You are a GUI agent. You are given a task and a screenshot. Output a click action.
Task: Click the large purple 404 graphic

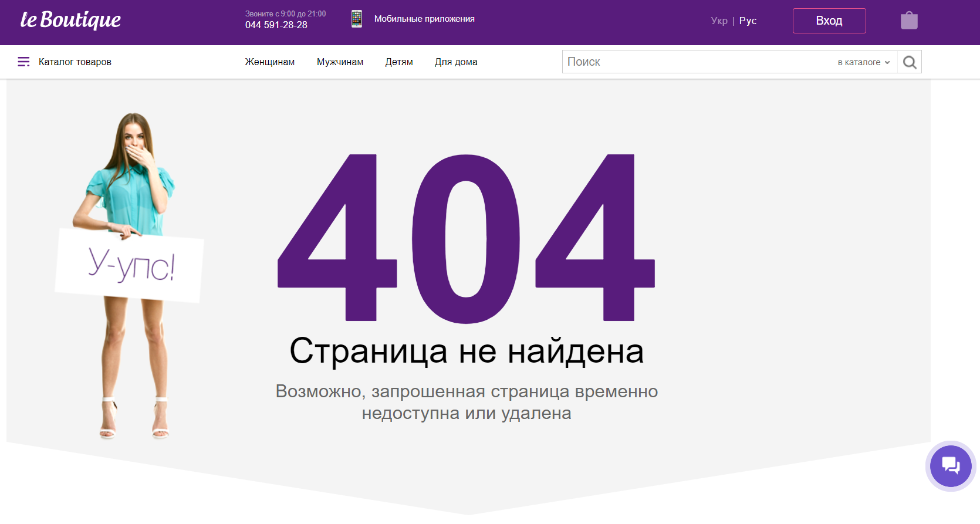tap(466, 238)
